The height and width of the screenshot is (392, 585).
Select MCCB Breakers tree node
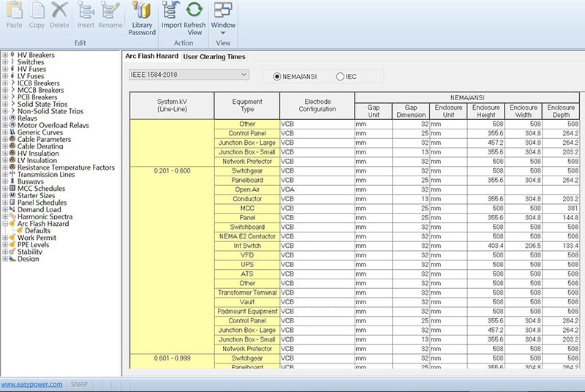[x=41, y=90]
